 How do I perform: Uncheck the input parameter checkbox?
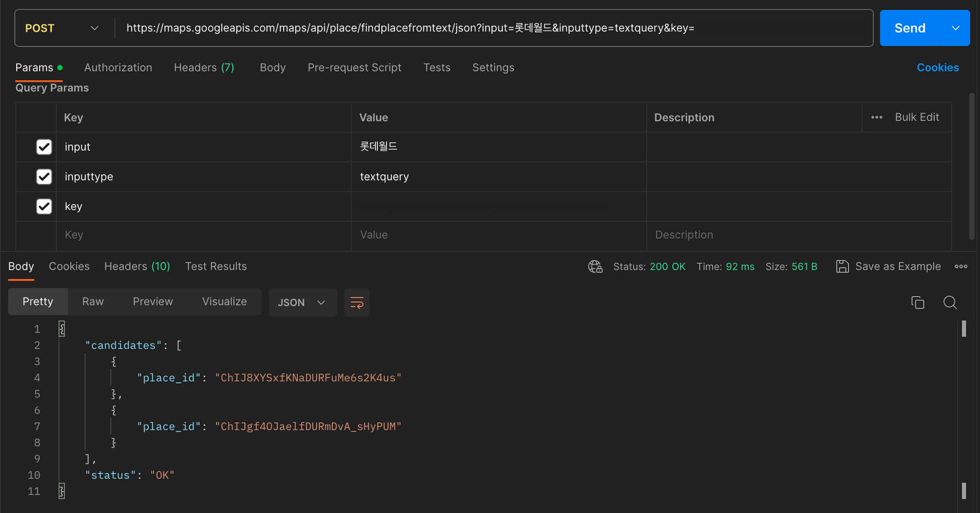[x=44, y=147]
